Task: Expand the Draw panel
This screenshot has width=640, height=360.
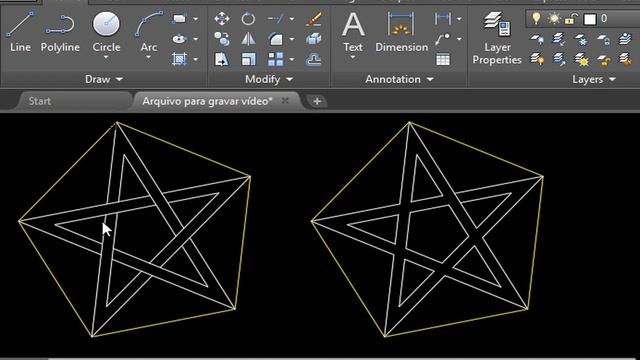Action: click(104, 79)
